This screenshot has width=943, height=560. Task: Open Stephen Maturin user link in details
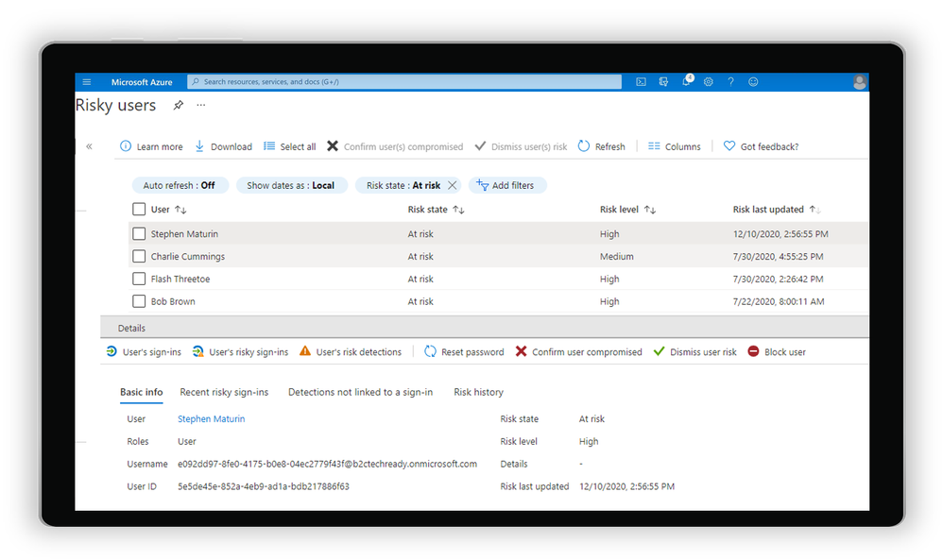(x=211, y=418)
